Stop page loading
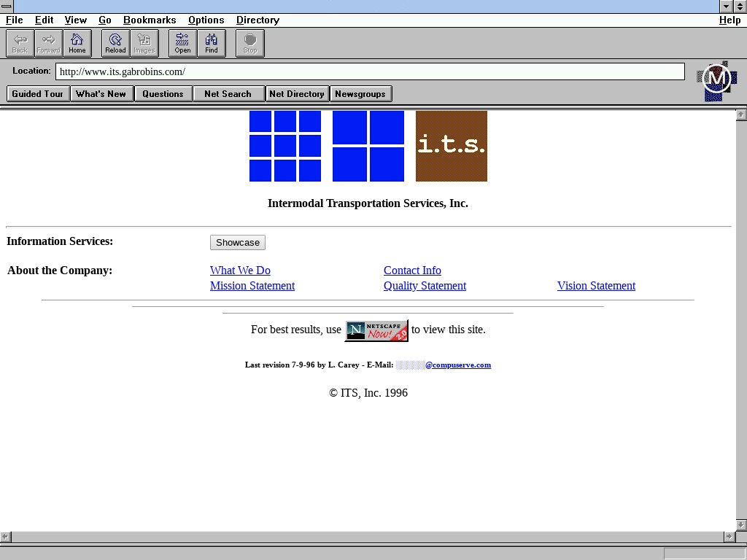 [x=250, y=43]
